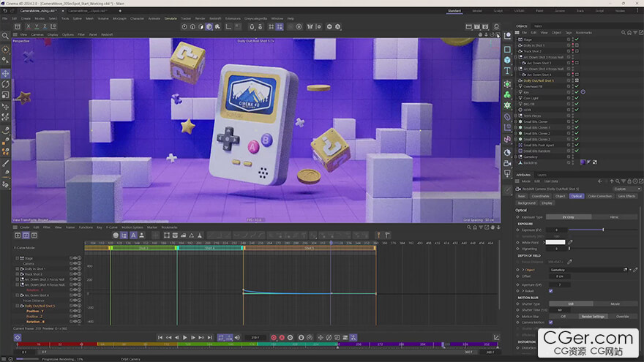Toggle Small Bits Cloner enable checkmark

coord(577,121)
